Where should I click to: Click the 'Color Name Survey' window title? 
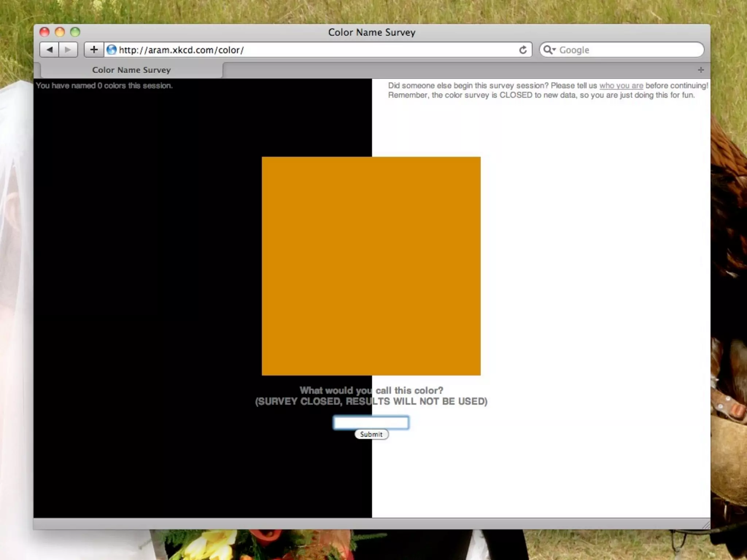point(371,32)
